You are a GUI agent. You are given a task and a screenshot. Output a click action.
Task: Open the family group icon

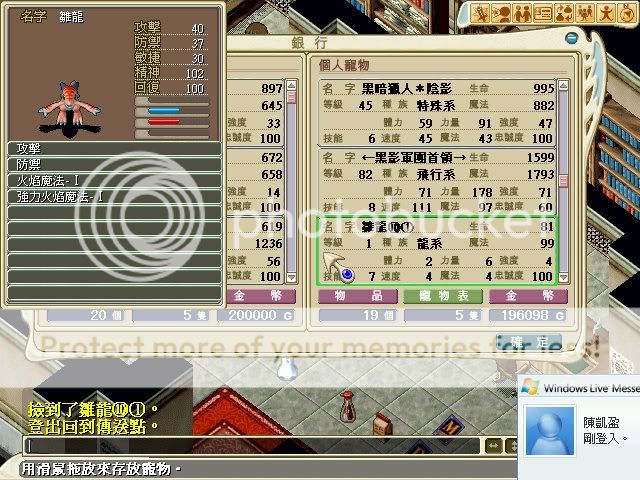click(x=584, y=13)
